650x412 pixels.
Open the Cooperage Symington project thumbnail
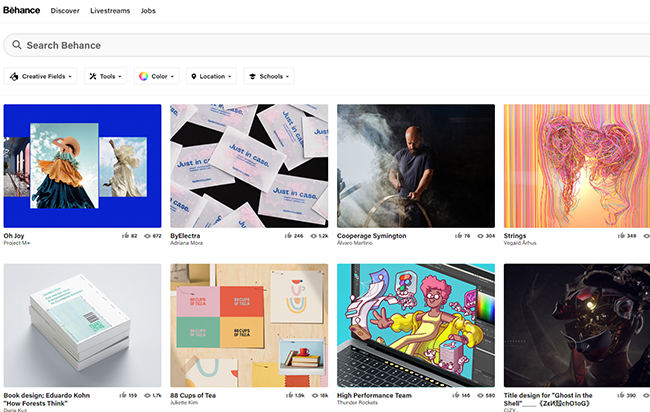416,166
